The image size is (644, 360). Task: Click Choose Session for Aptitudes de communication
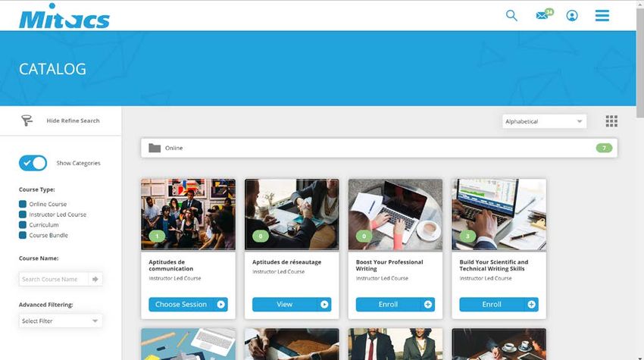(188, 305)
